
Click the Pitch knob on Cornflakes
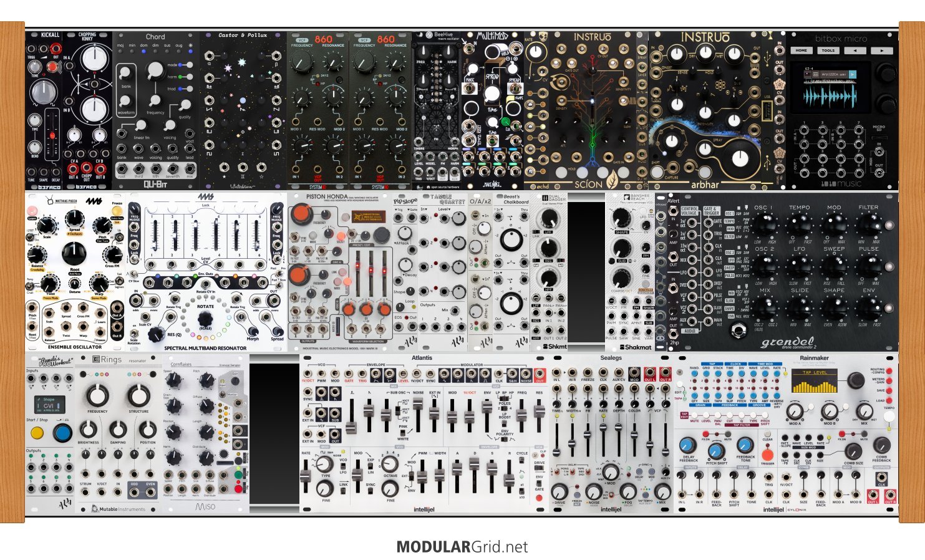(x=206, y=382)
